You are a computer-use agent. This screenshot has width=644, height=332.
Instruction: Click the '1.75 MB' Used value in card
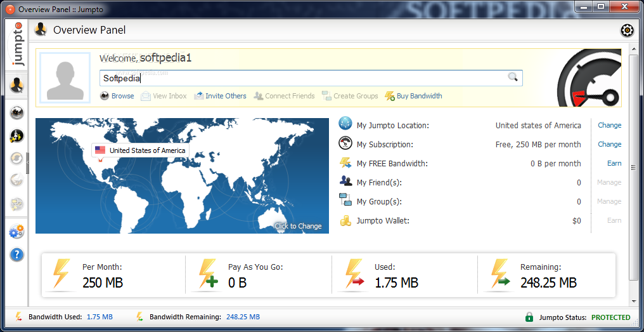(396, 282)
